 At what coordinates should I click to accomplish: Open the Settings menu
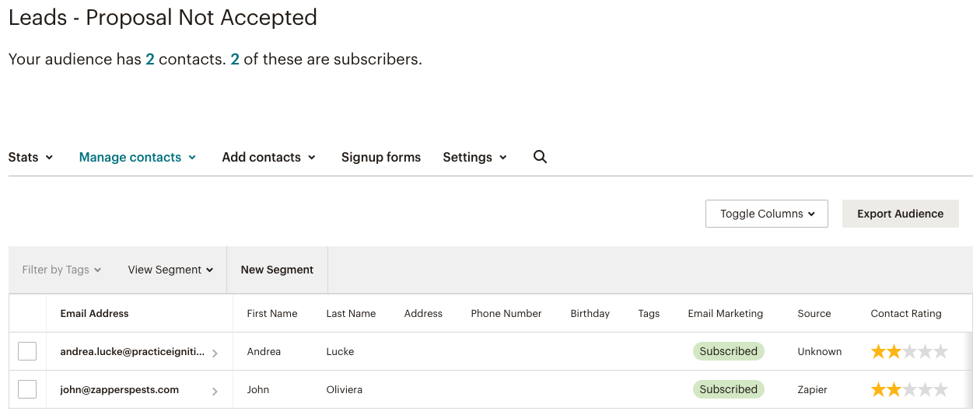pos(475,157)
